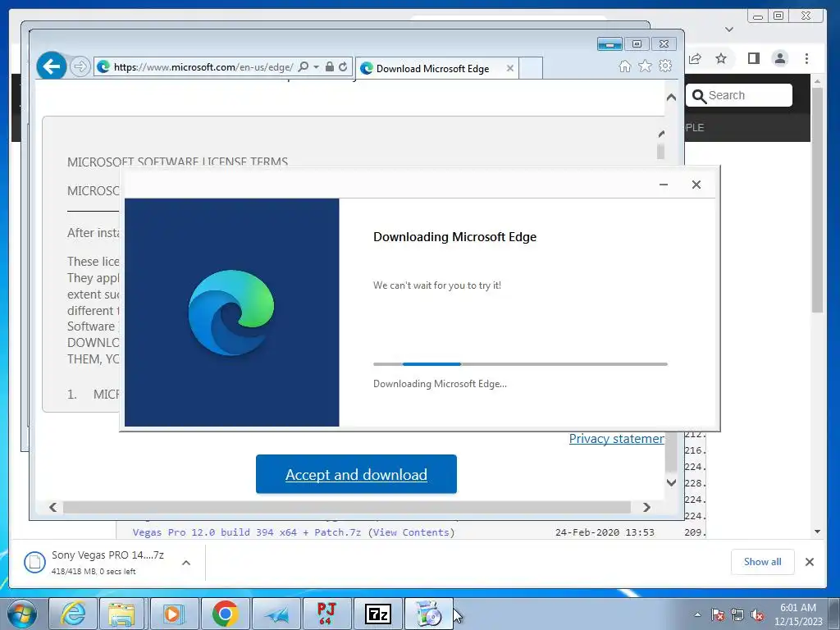Refresh the Microsoft Edge download page
This screenshot has width=840, height=630.
click(x=344, y=67)
